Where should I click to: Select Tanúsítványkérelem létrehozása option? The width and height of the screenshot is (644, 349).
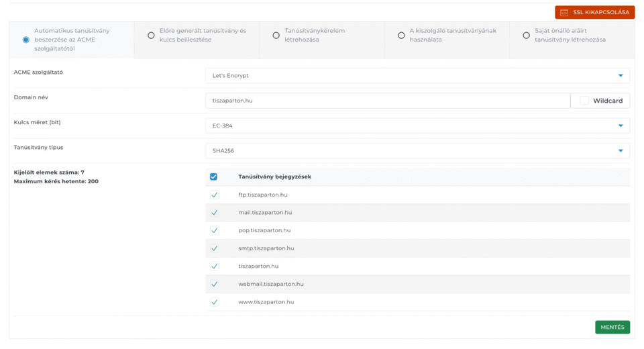tap(276, 36)
